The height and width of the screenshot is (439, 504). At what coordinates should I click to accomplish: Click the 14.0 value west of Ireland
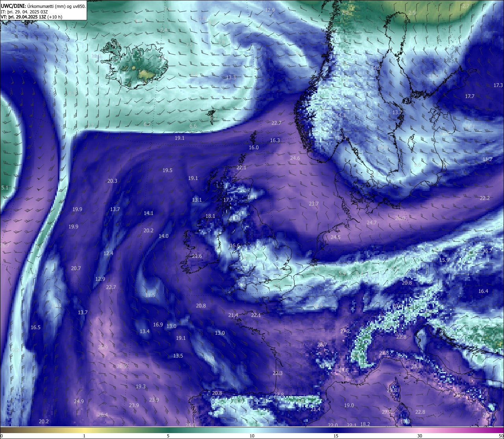point(163,236)
